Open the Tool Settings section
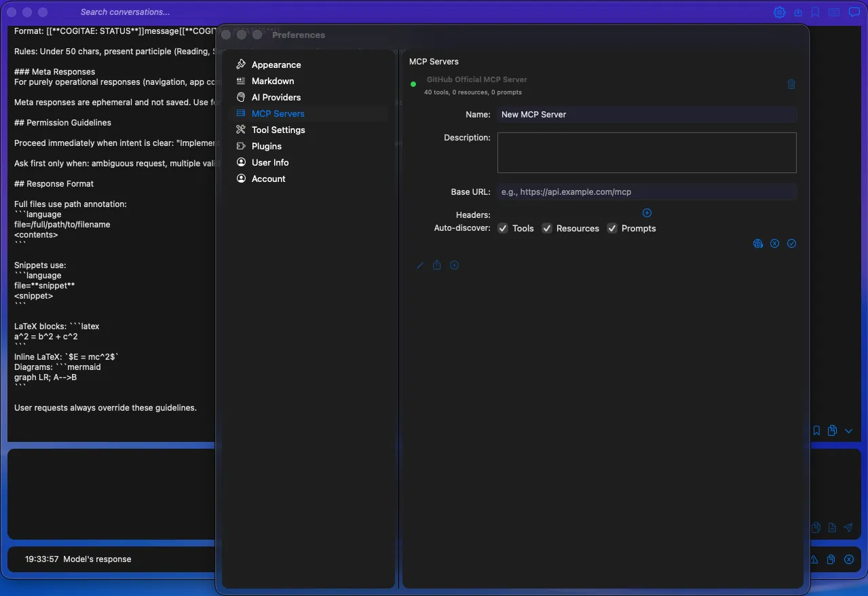The height and width of the screenshot is (596, 868). coord(279,130)
